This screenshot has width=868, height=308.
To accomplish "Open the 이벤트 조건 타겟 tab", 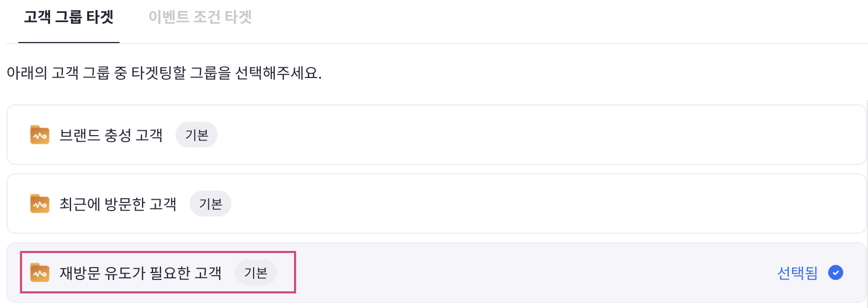I will pos(200,17).
